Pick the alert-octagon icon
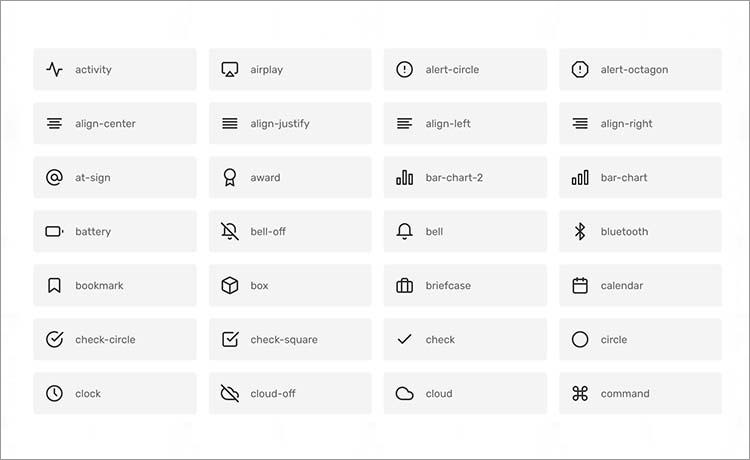This screenshot has height=460, width=750. pyautogui.click(x=580, y=70)
